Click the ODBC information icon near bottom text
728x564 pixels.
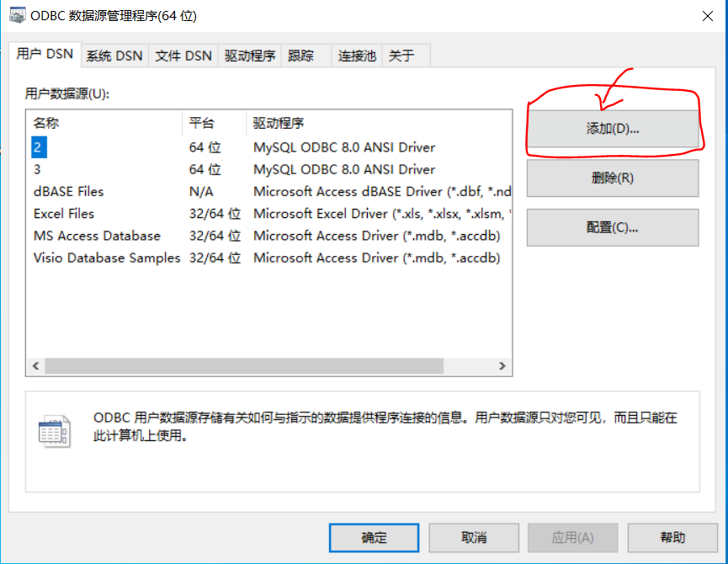pos(56,429)
